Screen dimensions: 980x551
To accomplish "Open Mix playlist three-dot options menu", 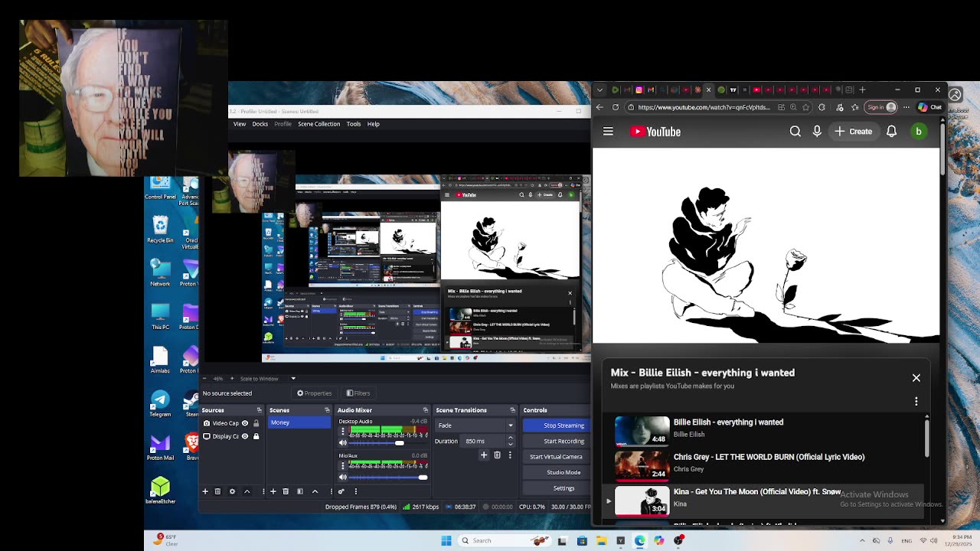I will pos(916,401).
